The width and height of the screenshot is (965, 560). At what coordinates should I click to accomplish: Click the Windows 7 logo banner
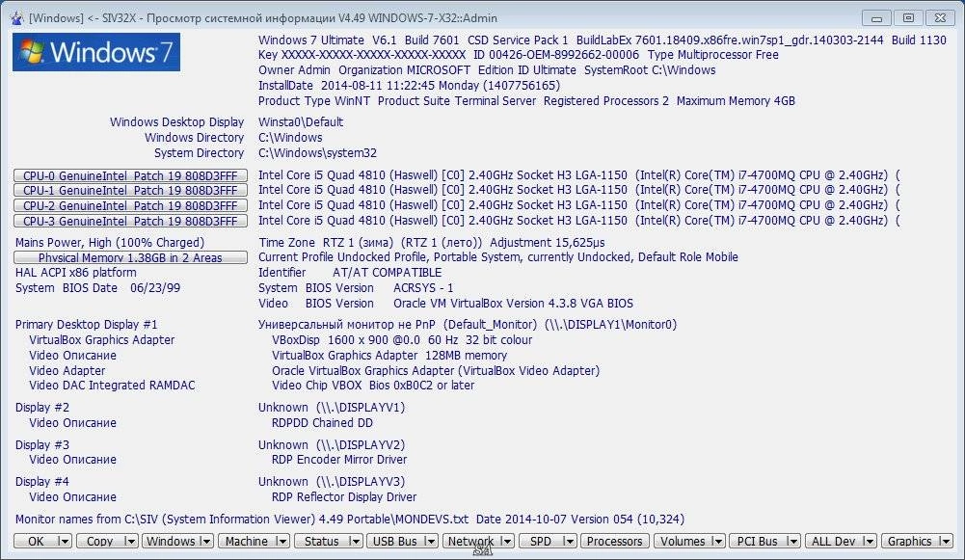tap(96, 52)
